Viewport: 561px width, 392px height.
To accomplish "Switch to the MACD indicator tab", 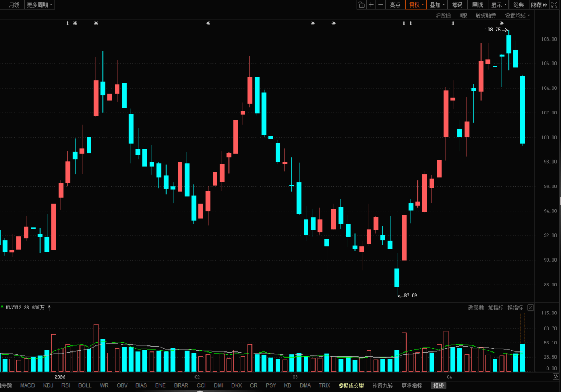I will click(x=27, y=385).
